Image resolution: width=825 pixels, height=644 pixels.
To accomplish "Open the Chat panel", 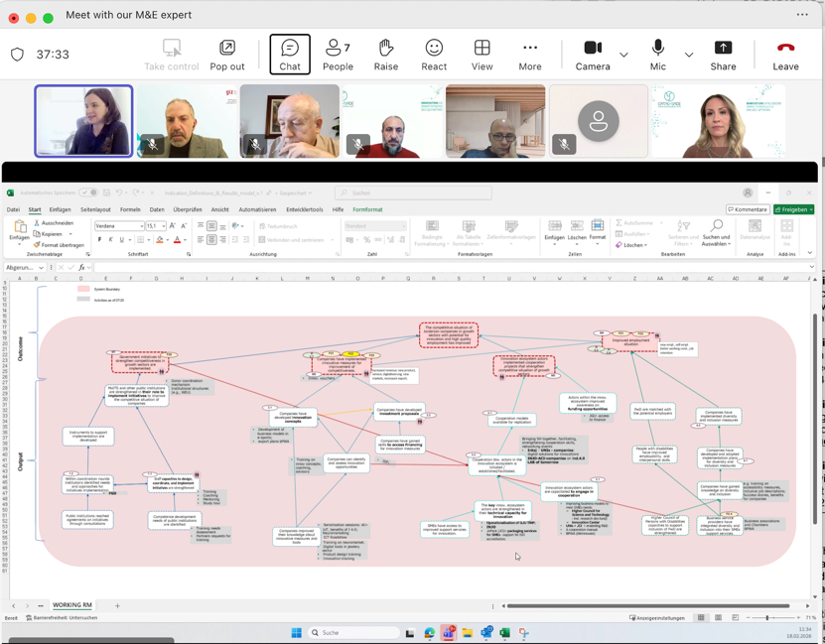I will (x=289, y=55).
